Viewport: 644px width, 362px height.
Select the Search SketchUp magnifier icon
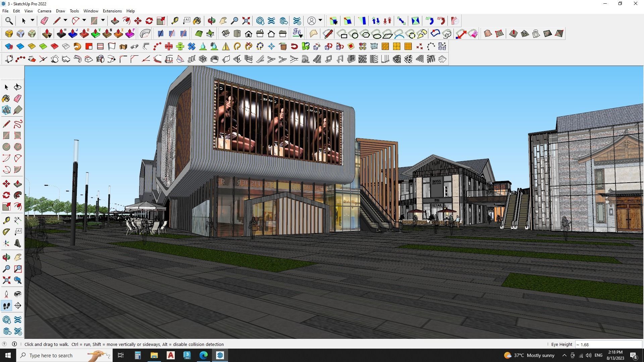pyautogui.click(x=9, y=21)
